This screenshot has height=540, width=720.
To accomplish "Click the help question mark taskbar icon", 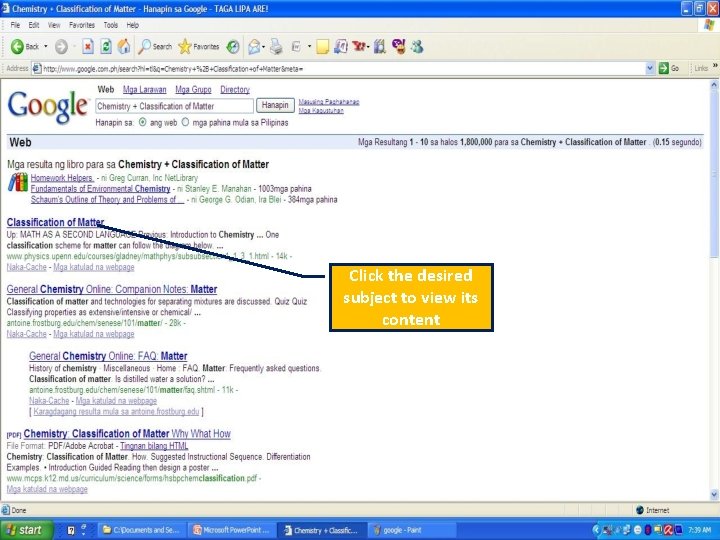I will coord(71,530).
